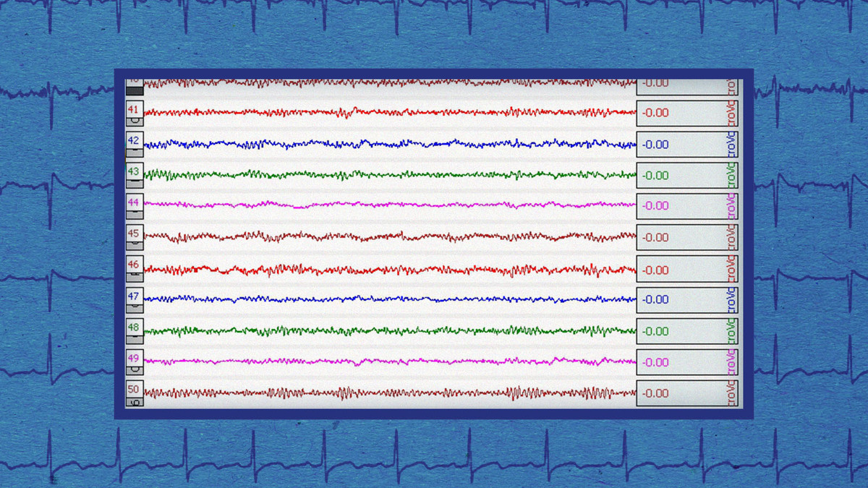This screenshot has height=488, width=868.
Task: Pick the channel 47 number label
Action: [x=134, y=296]
